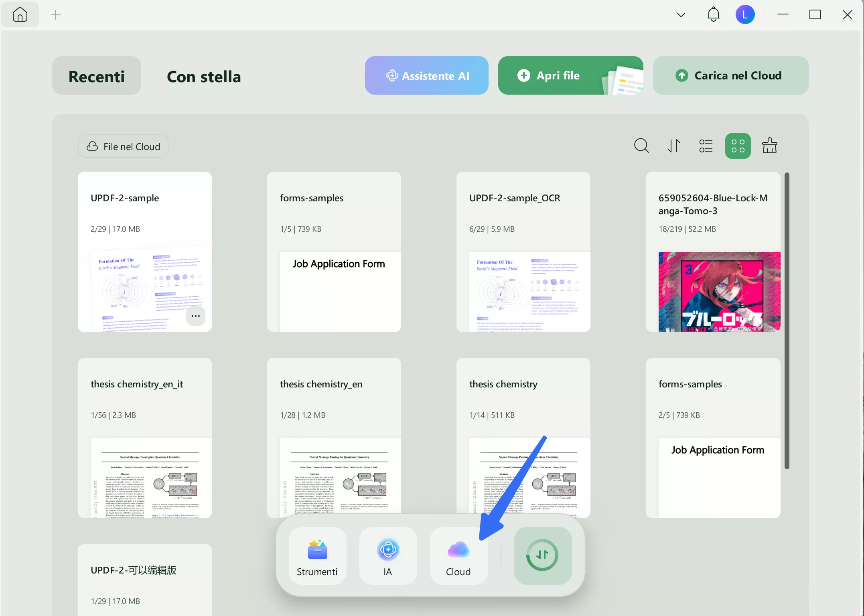Viewport: 864px width, 616px height.
Task: Clear recent list with broom icon
Action: pos(769,146)
